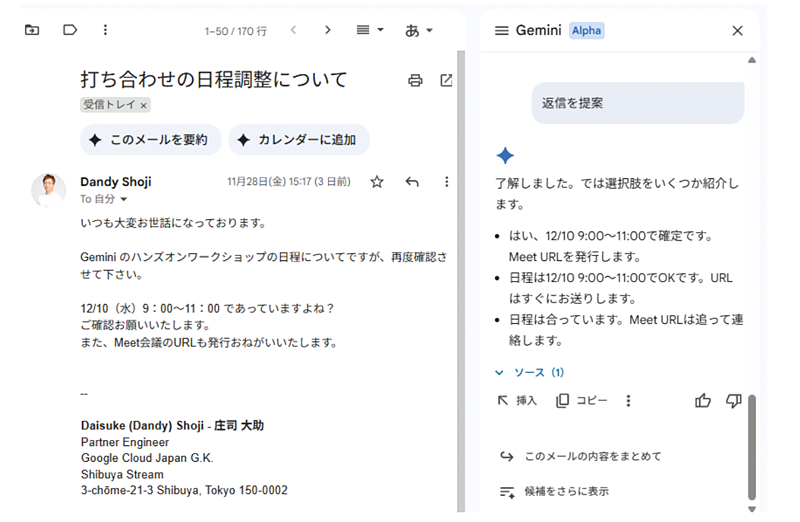
Task: Expand recipient details next to To 自分
Action: coord(124,200)
